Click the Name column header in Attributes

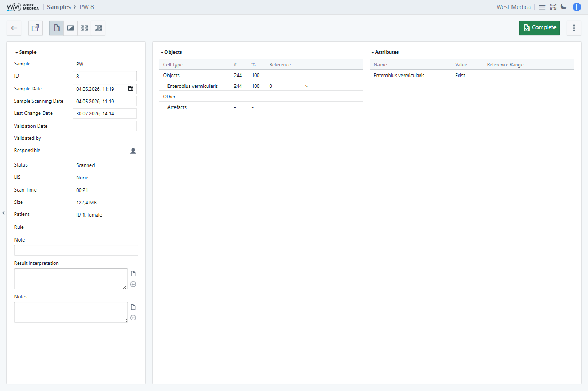coord(380,65)
